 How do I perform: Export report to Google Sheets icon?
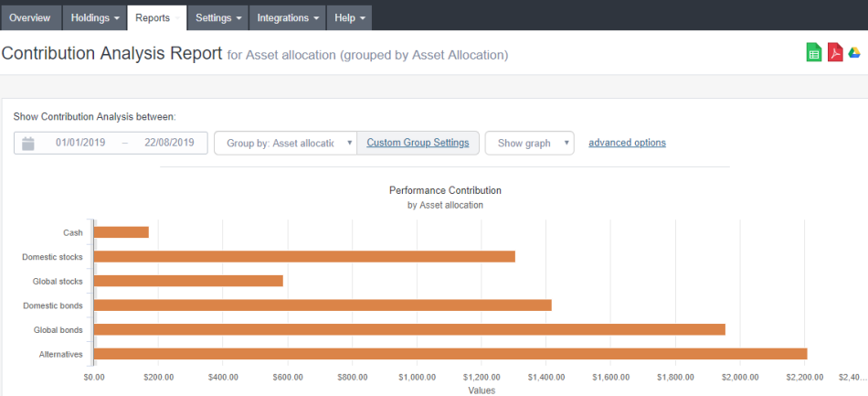[813, 53]
